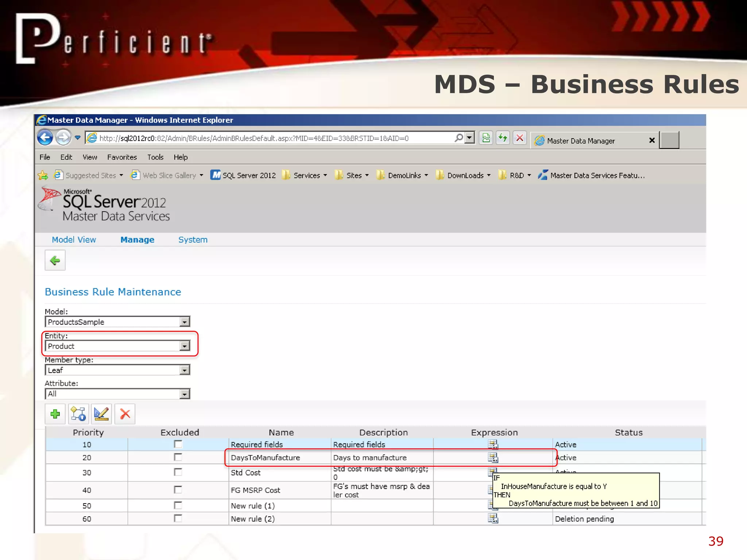The image size is (747, 560).
Task: Expand the DemoLinks favorites folder
Action: point(402,175)
